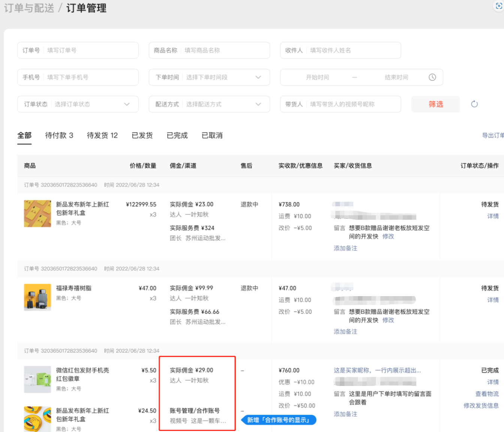Show the 已完成 orders tab
504x432 pixels.
177,136
